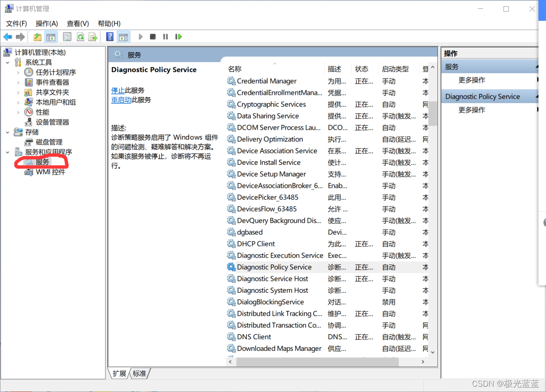Collapse the 服务和应用程序 tree node
This screenshot has height=392, width=546.
pyautogui.click(x=8, y=152)
